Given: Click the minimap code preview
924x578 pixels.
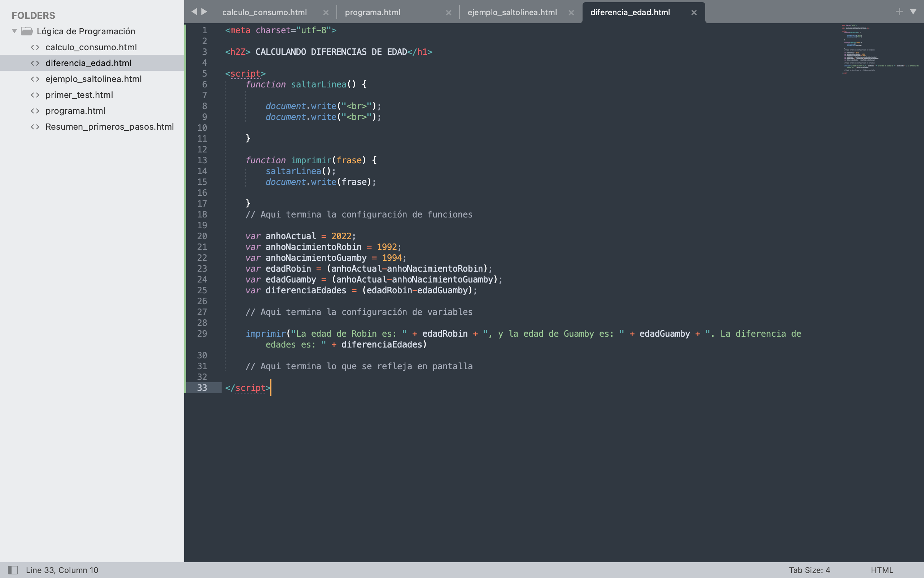Looking at the screenshot, I should pyautogui.click(x=880, y=49).
